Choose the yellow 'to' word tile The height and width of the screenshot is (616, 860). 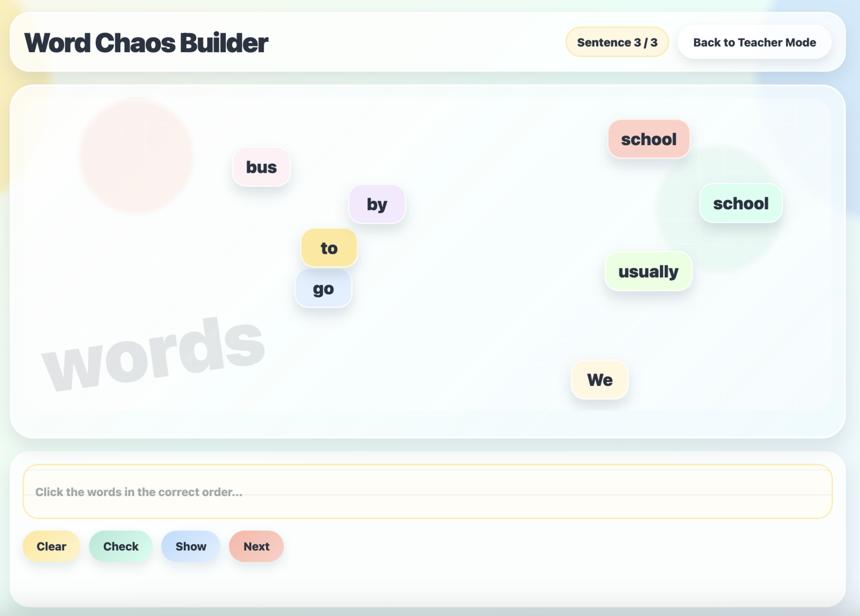pyautogui.click(x=329, y=248)
